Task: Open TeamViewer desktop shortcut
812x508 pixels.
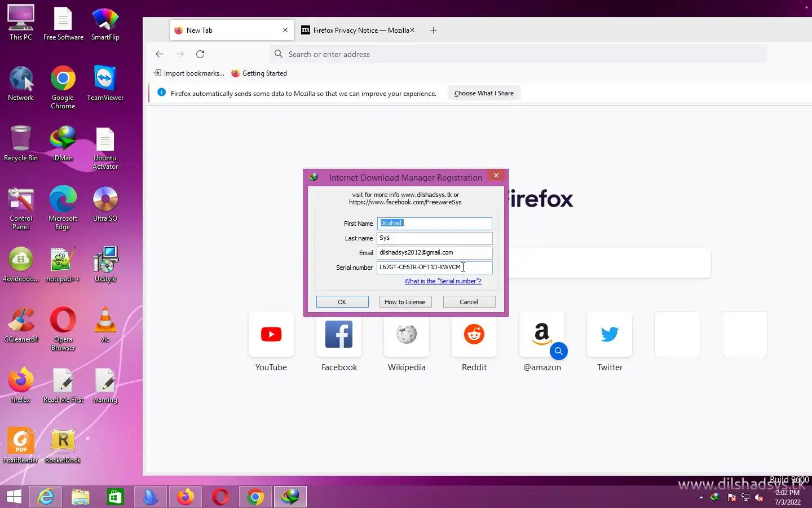Action: pyautogui.click(x=105, y=83)
